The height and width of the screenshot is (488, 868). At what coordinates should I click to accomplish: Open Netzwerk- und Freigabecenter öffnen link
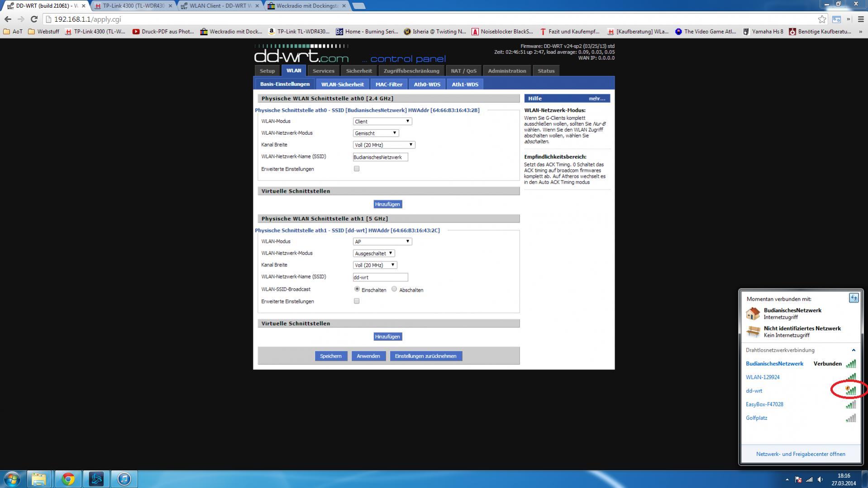click(x=800, y=454)
